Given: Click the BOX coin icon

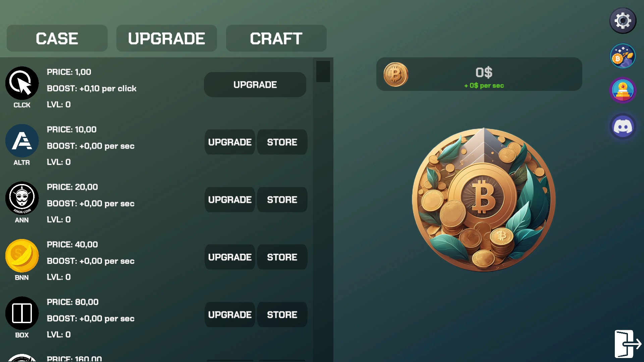Looking at the screenshot, I should pos(22,313).
